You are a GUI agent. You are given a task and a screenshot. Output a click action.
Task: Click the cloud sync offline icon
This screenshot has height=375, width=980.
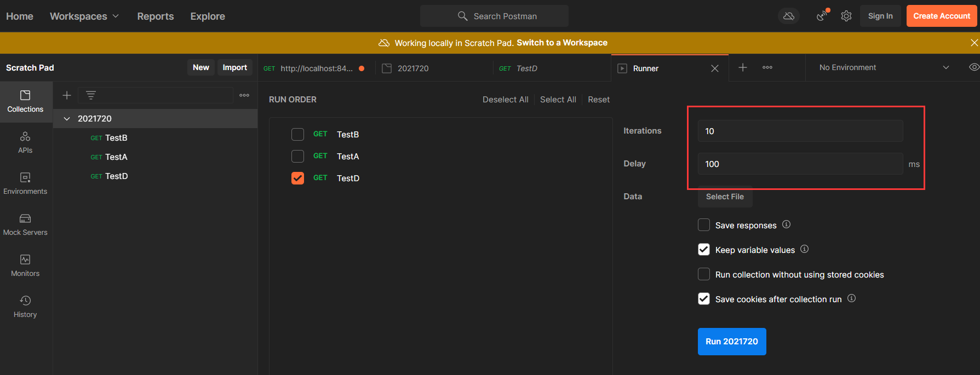click(x=789, y=16)
